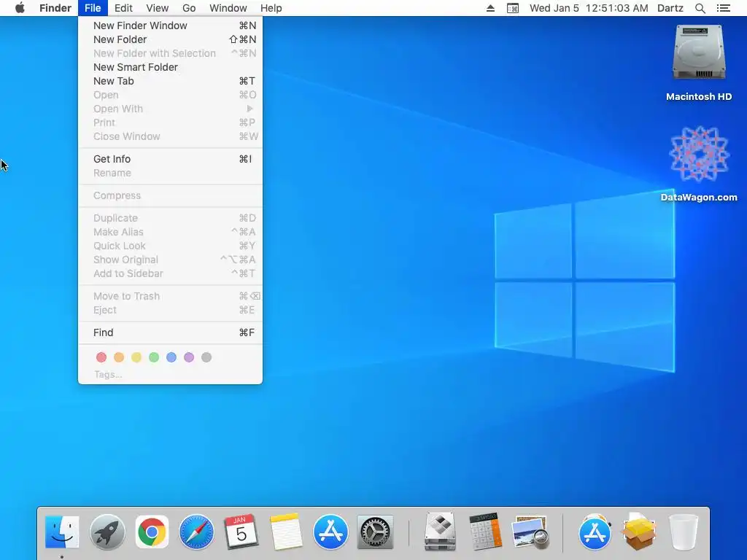Viewport: 747px width, 560px height.
Task: Click the dimmed Compress item
Action: tap(170, 195)
